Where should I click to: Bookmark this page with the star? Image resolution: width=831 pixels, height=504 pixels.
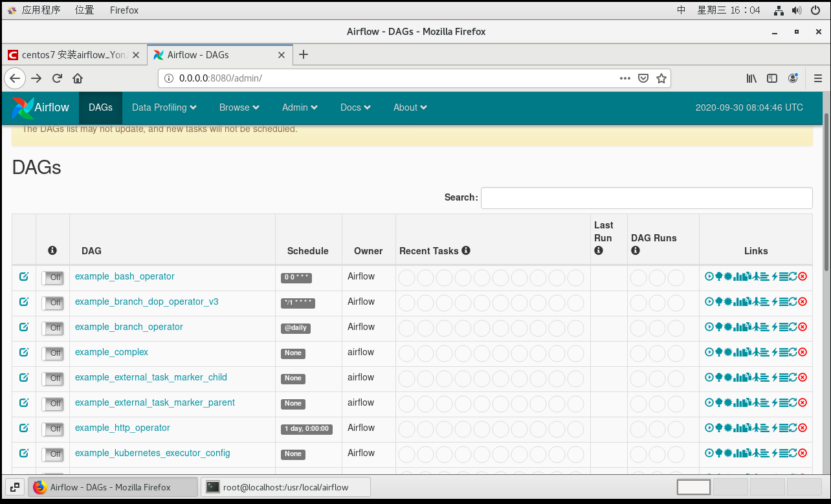[x=661, y=78]
